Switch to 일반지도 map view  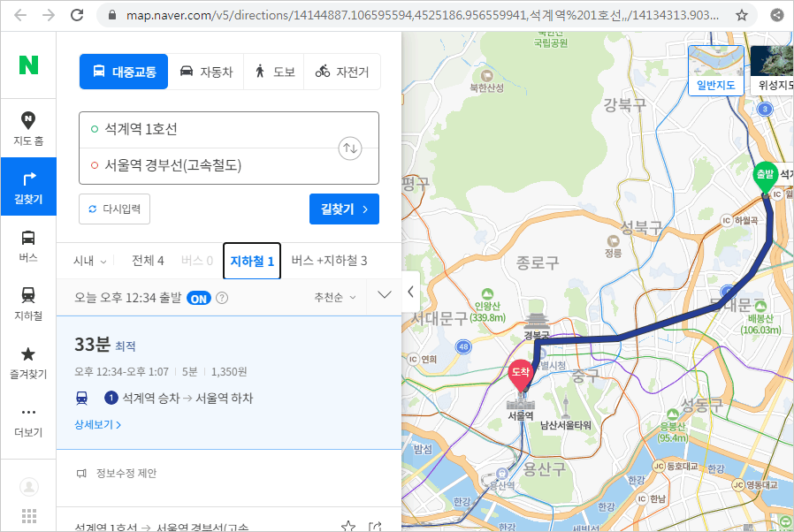coord(716,71)
